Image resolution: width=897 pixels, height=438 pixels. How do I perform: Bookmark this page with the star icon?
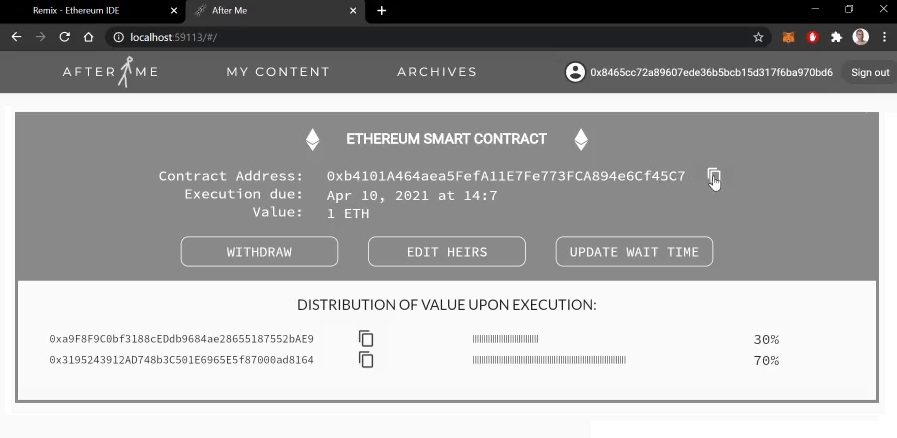[x=758, y=37]
